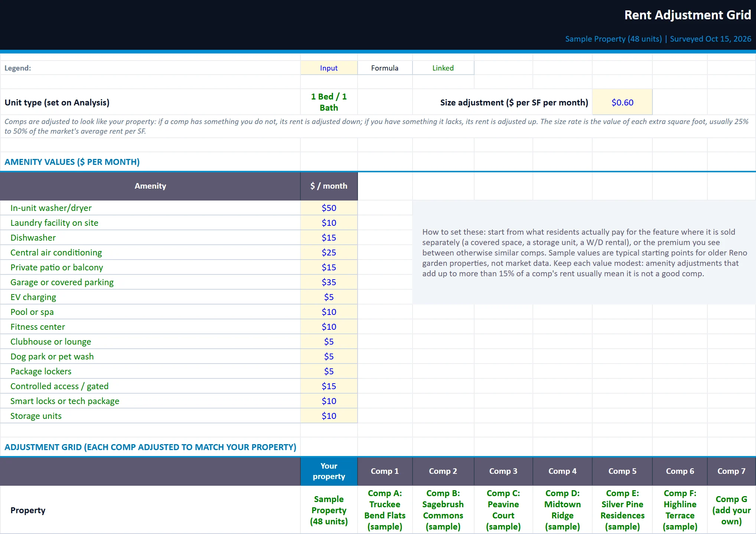
Task: Select 'Comp E: Silver Pine Residences (sample)' cell
Action: [622, 510]
